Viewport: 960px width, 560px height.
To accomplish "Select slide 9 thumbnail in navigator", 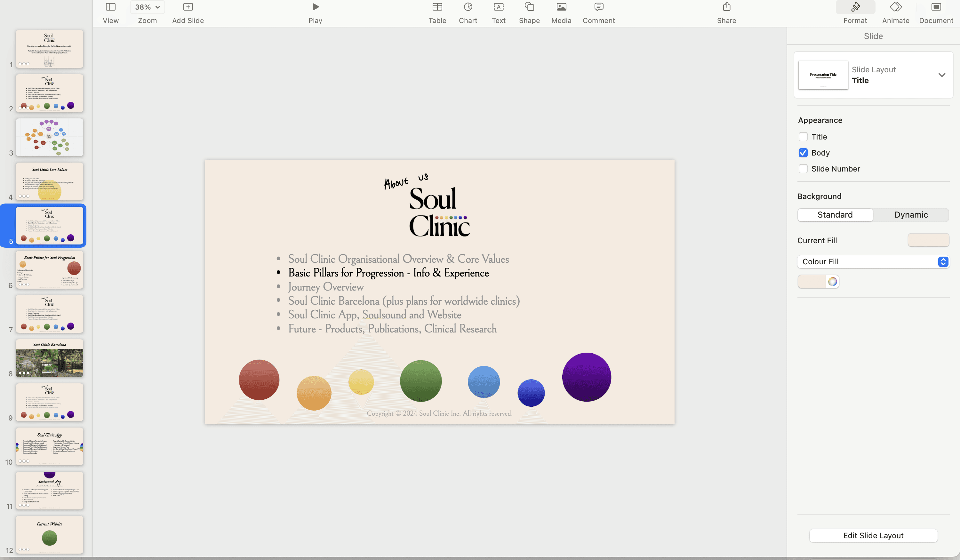I will click(50, 402).
